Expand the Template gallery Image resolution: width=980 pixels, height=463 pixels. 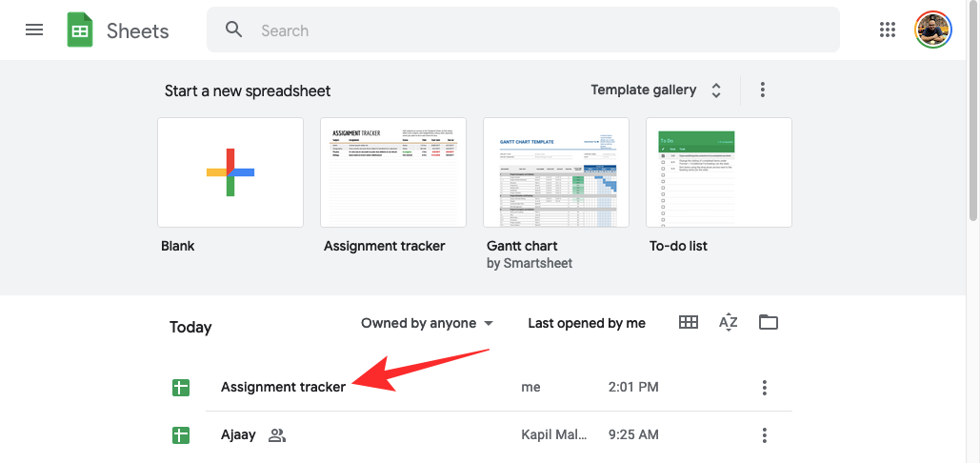pos(656,90)
